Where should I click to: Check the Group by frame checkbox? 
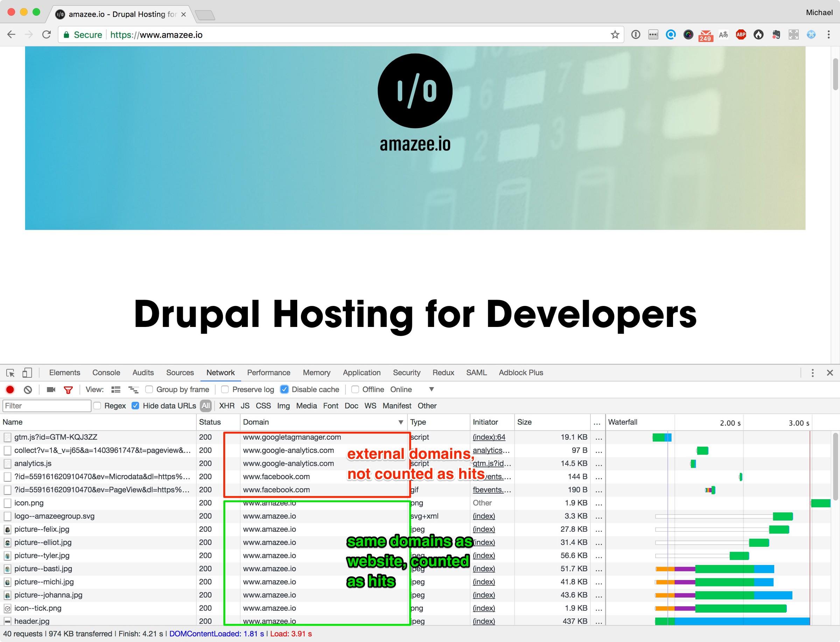pyautogui.click(x=149, y=389)
